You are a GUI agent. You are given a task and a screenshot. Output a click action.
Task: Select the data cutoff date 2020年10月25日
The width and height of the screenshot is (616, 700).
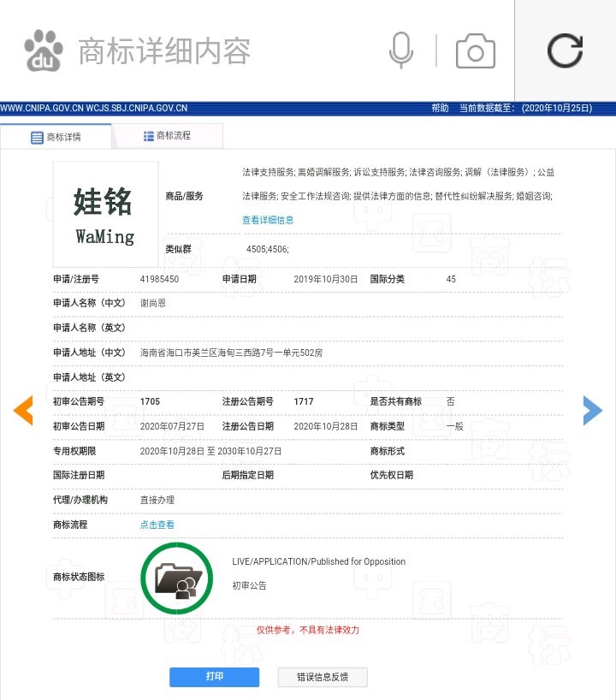557,108
